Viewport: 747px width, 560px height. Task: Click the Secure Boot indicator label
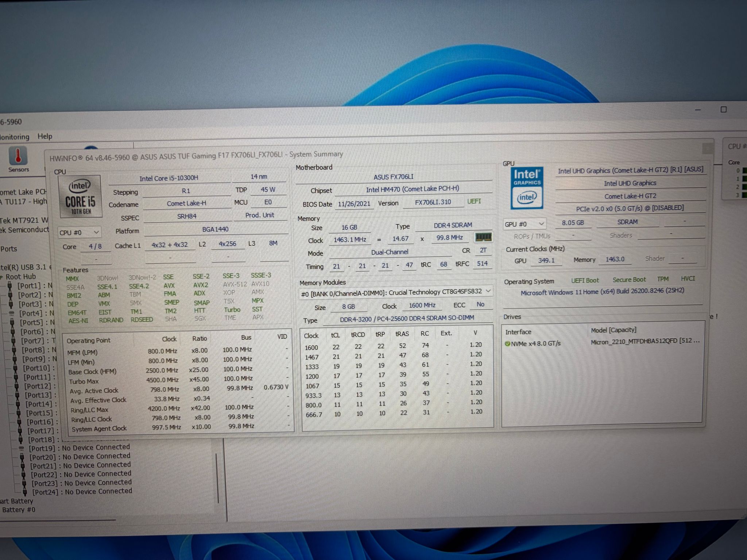point(629,280)
